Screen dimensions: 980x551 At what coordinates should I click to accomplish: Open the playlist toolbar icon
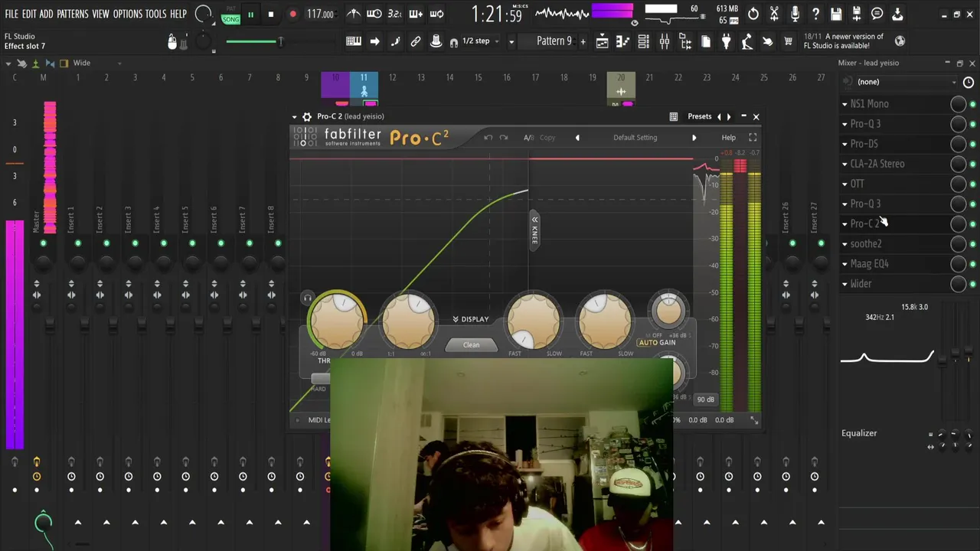(603, 41)
